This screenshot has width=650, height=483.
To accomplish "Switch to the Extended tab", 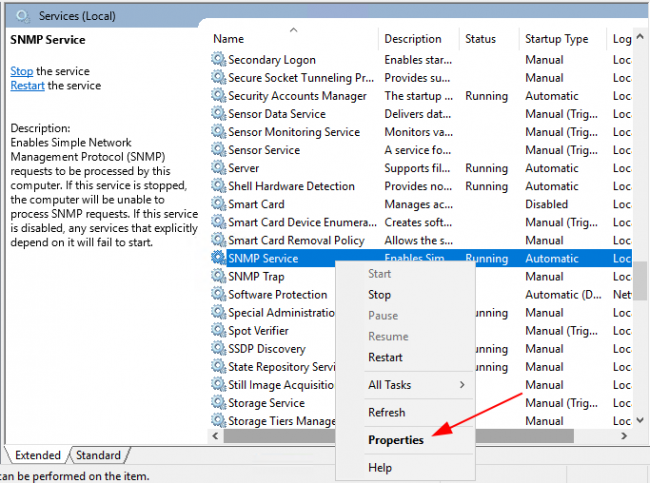I will 38,455.
